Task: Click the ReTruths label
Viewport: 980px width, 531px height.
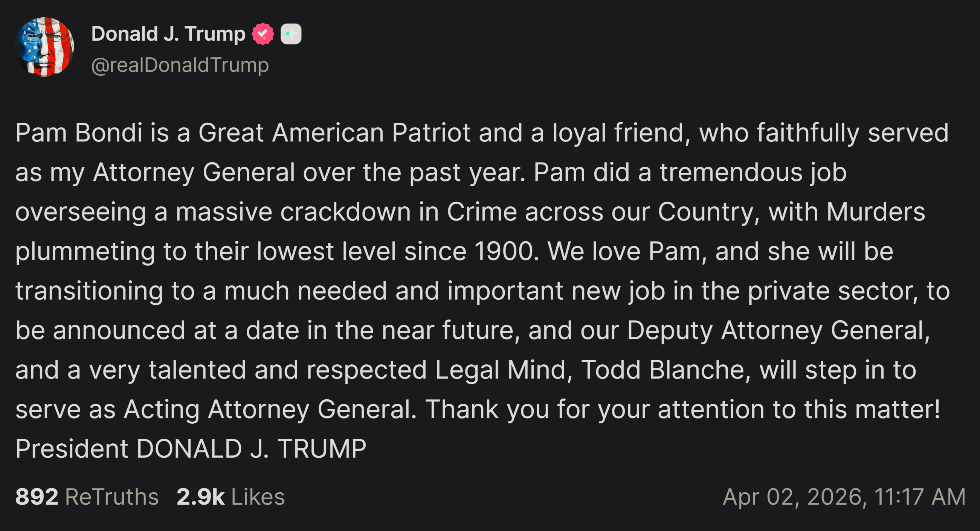Action: coord(112,497)
